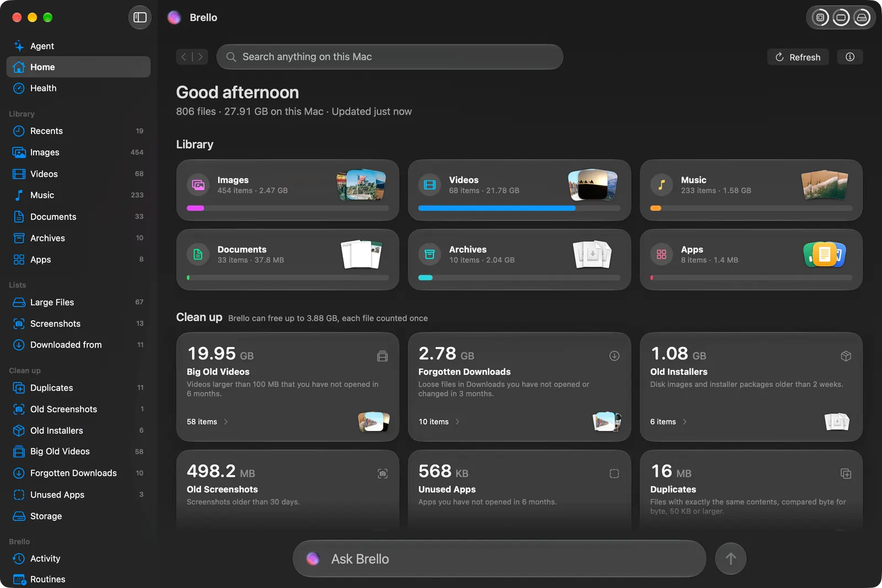Viewport: 882px width, 588px height.
Task: Click the Old Screenshots icon in sidebar
Action: pyautogui.click(x=19, y=409)
